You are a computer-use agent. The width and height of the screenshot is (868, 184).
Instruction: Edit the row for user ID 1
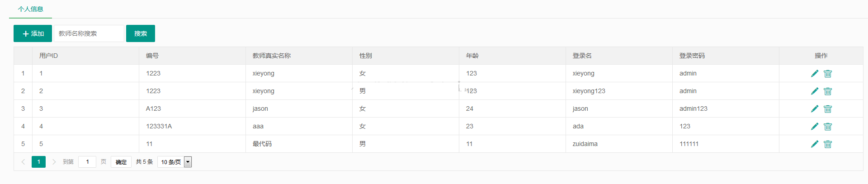point(815,73)
